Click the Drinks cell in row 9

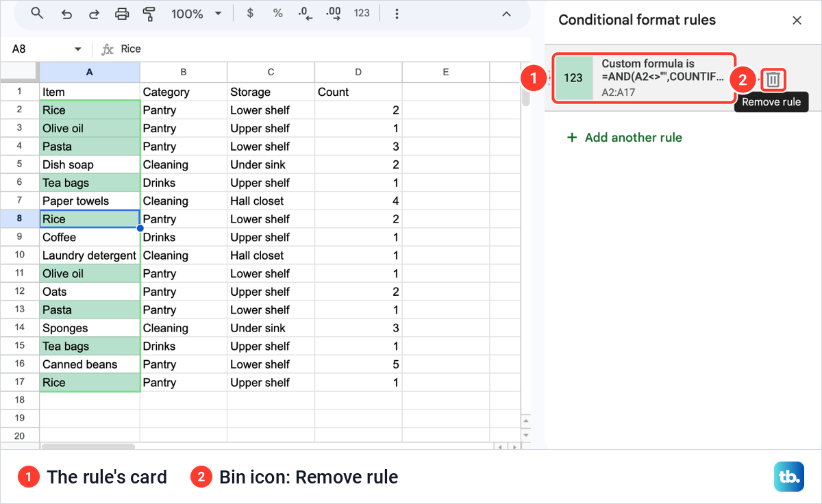point(184,237)
